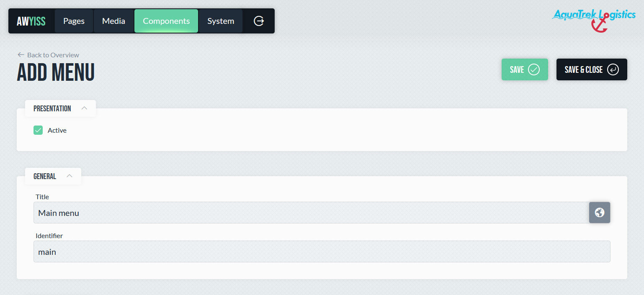644x295 pixels.
Task: Click the logout icon in the navigation bar
Action: coord(259,21)
